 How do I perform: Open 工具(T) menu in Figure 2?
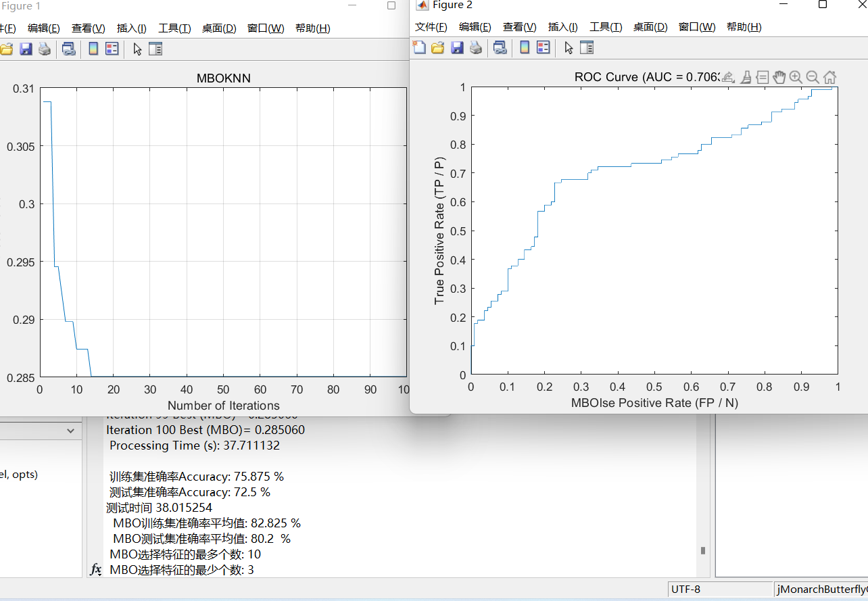point(606,27)
